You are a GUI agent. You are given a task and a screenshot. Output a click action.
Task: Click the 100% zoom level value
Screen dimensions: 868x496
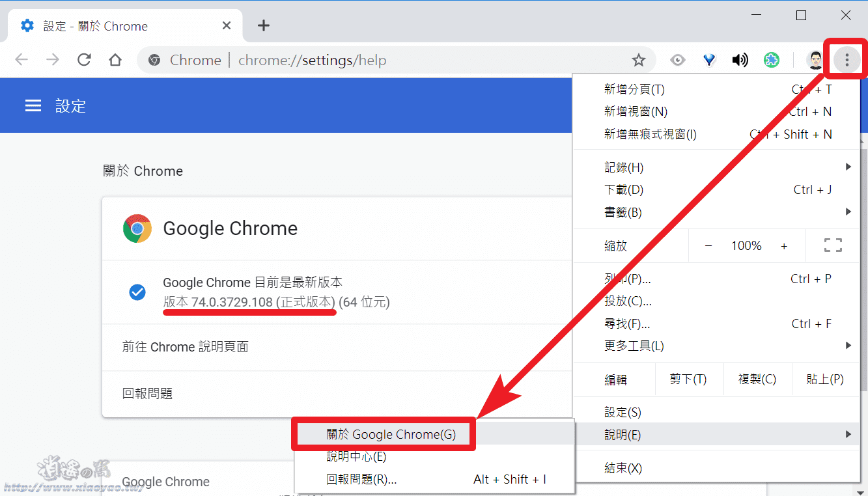click(746, 245)
